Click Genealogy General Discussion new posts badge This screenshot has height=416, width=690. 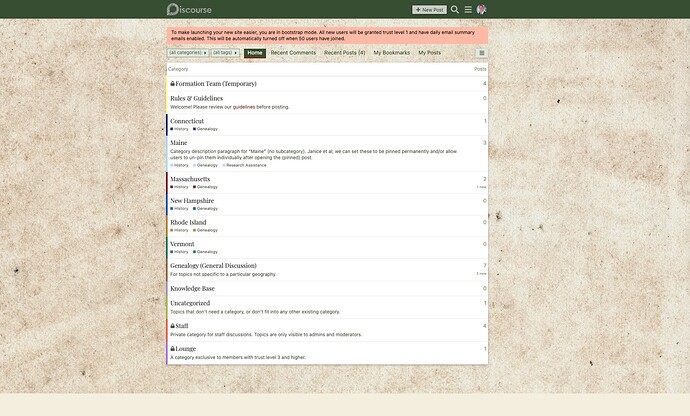481,274
